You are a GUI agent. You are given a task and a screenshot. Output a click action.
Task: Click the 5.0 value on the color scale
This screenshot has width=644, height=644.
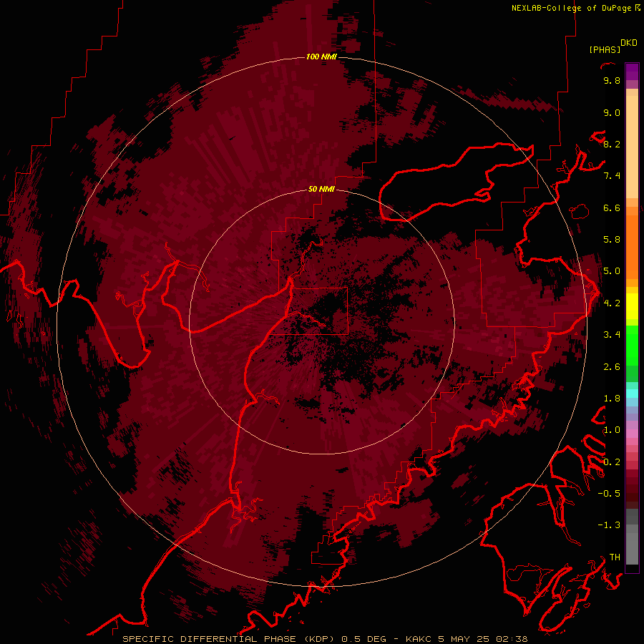[x=612, y=271]
